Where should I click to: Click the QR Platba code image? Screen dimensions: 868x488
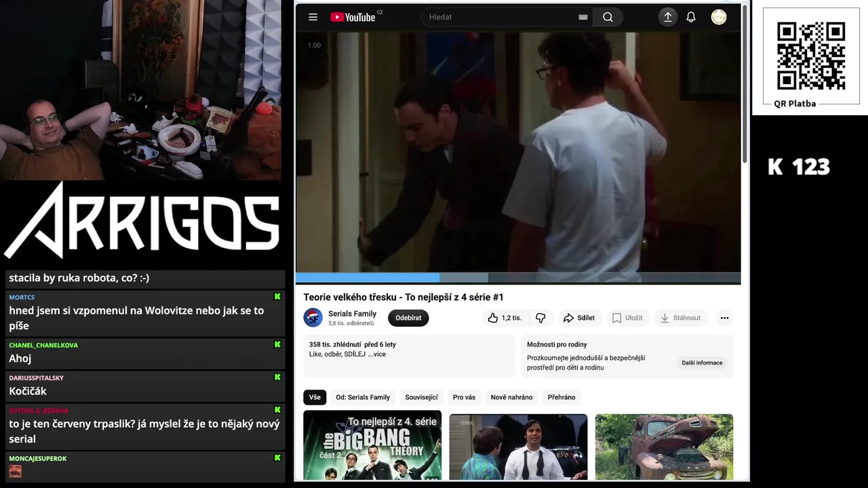point(811,56)
